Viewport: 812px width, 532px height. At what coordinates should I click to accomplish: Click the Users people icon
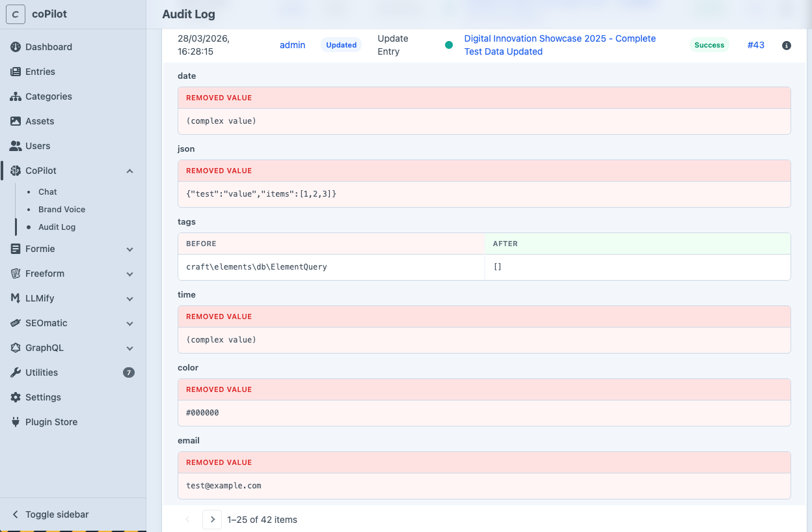tap(16, 146)
